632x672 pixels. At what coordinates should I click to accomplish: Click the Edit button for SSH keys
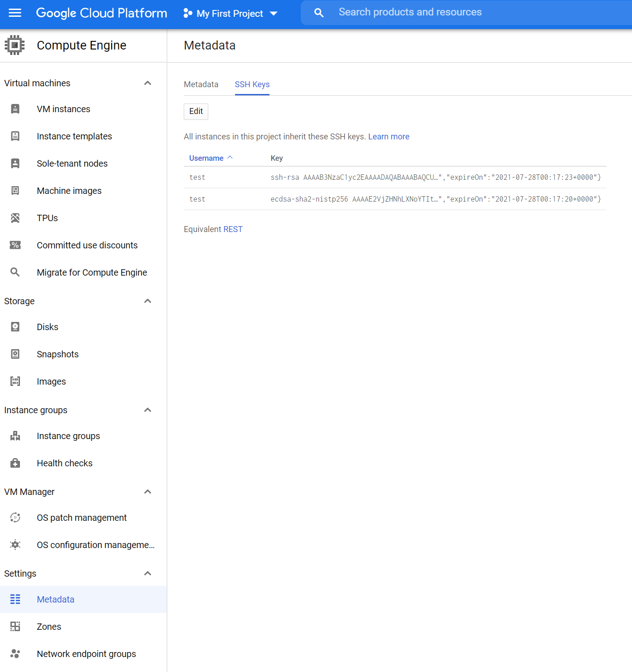(x=196, y=111)
